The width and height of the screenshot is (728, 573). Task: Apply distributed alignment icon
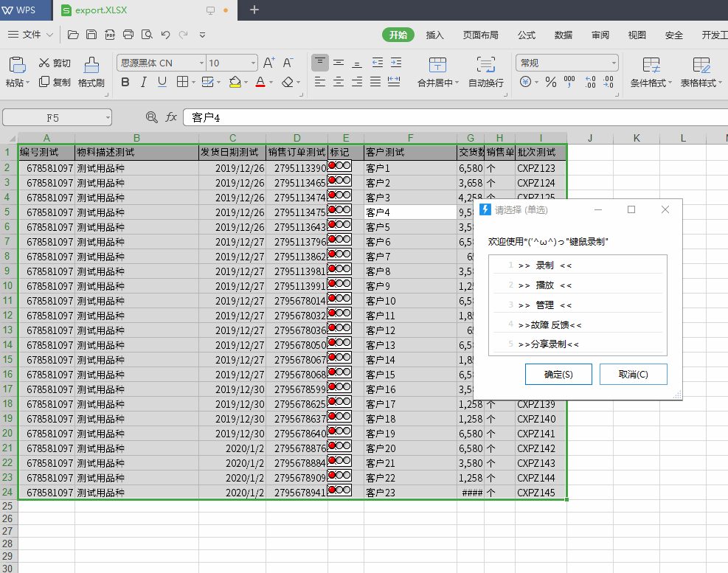(394, 82)
